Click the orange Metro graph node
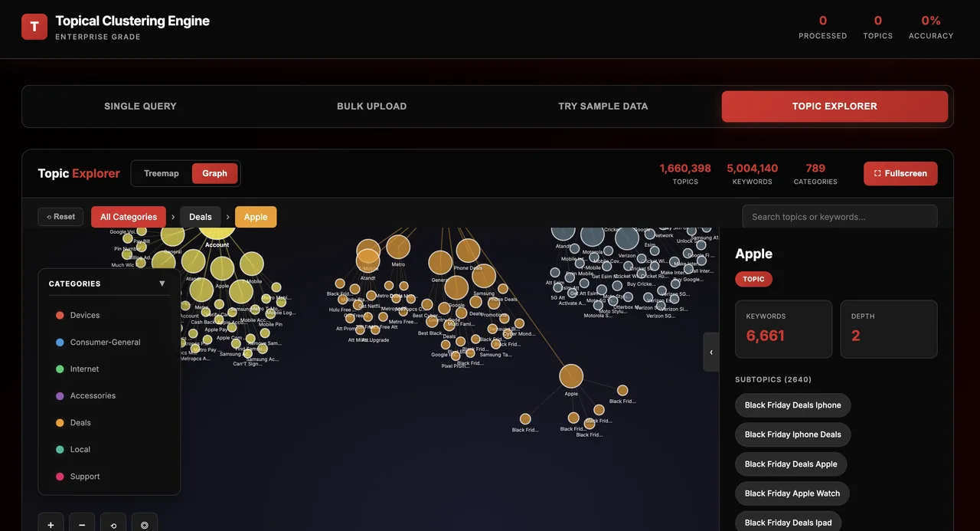Screen dimensions: 980x531 click(x=398, y=247)
